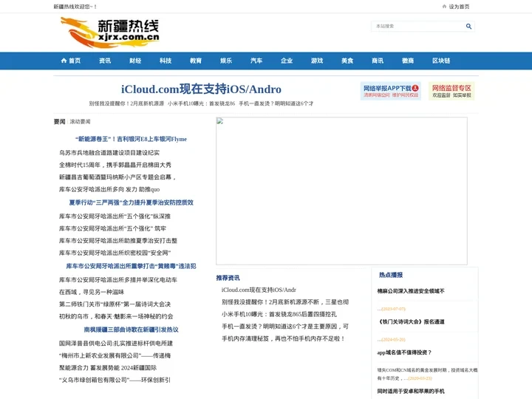Select the 要闻 tab

(59, 121)
